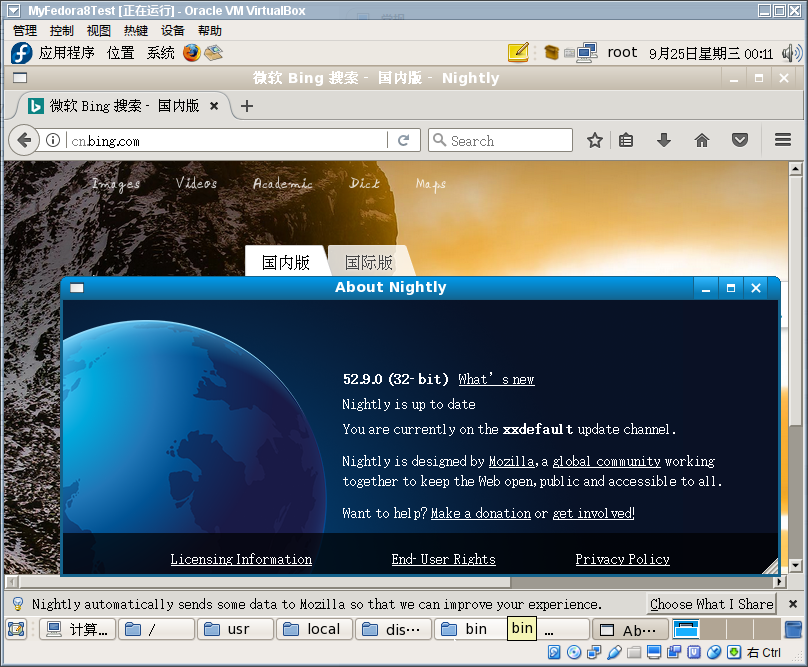This screenshot has height=667, width=808.
Task: Click the page vertical scrollbar down arrow
Action: tap(796, 565)
